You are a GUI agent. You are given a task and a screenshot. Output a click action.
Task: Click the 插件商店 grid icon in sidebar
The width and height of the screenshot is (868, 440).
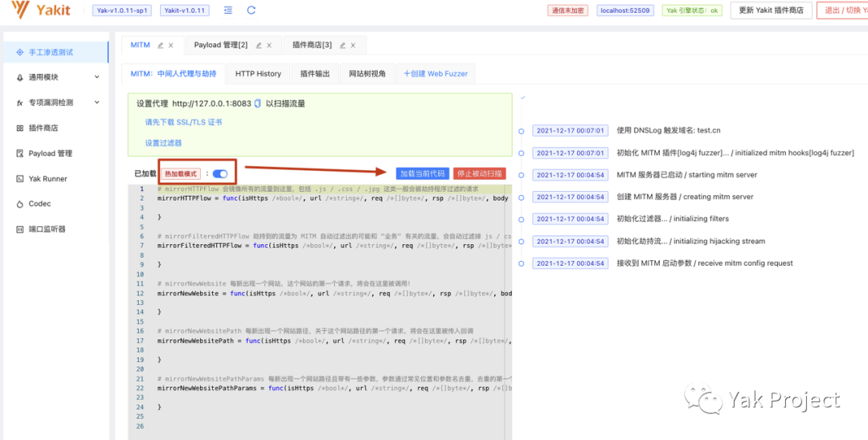[19, 128]
